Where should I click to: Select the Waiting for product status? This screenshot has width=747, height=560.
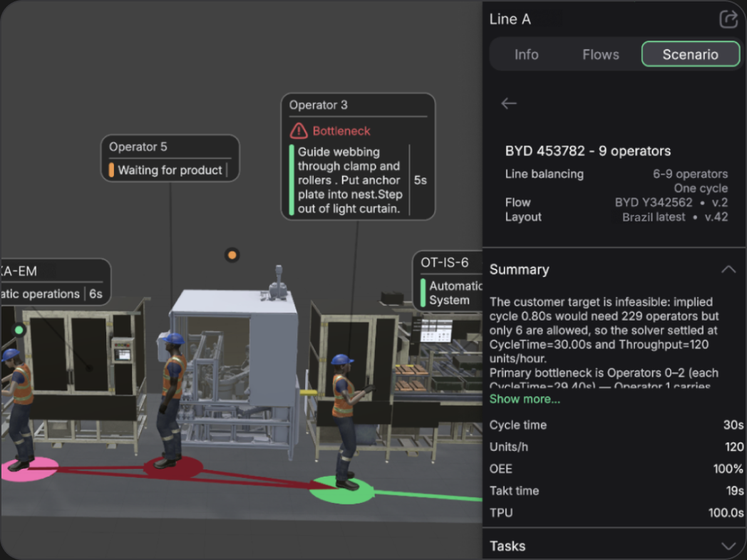click(x=170, y=170)
